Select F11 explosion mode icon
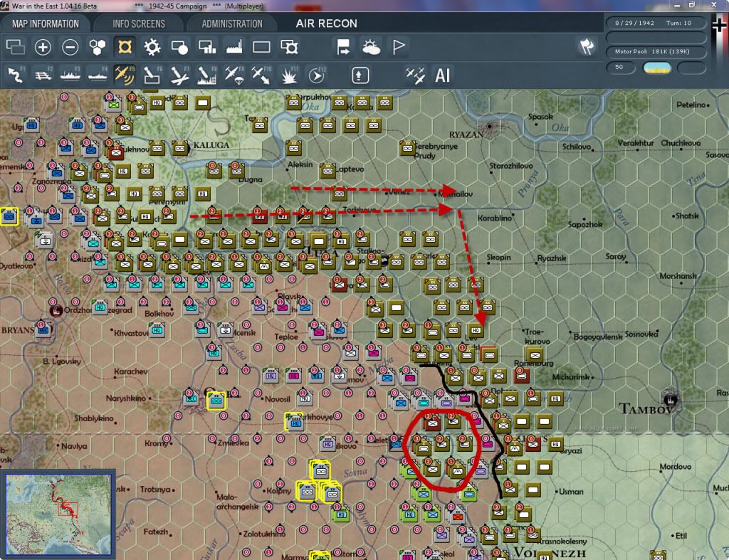This screenshot has width=729, height=560. point(289,75)
